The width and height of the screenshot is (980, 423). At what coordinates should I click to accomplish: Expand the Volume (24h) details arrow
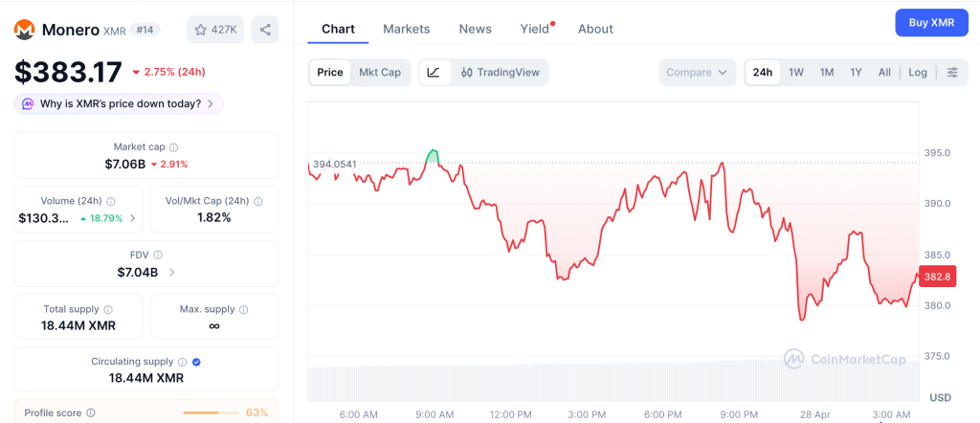pyautogui.click(x=132, y=218)
